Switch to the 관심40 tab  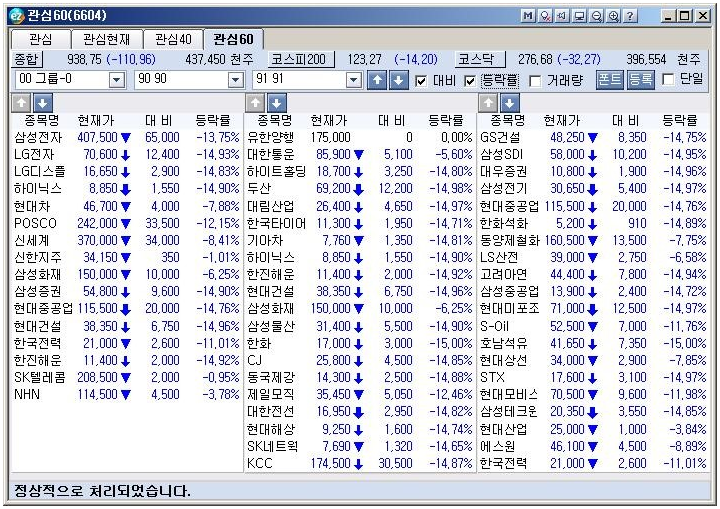click(x=173, y=40)
